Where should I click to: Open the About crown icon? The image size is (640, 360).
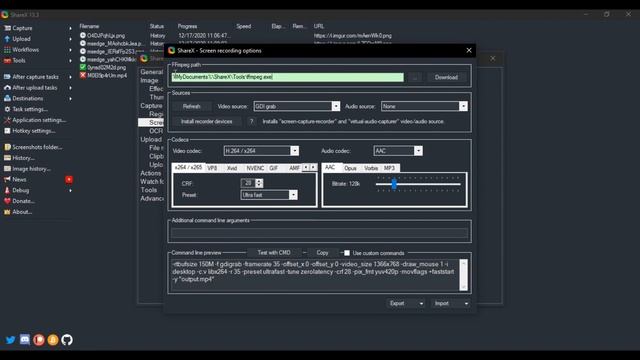[7, 212]
